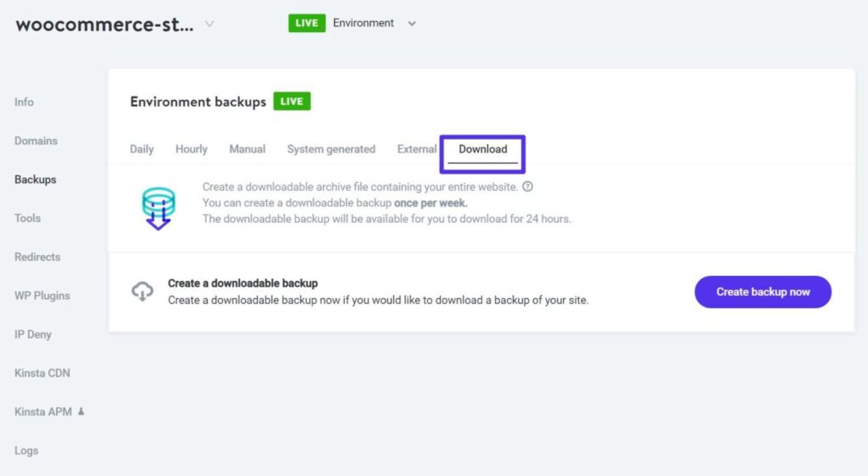868x476 pixels.
Task: Open Tools in the sidebar
Action: point(27,218)
